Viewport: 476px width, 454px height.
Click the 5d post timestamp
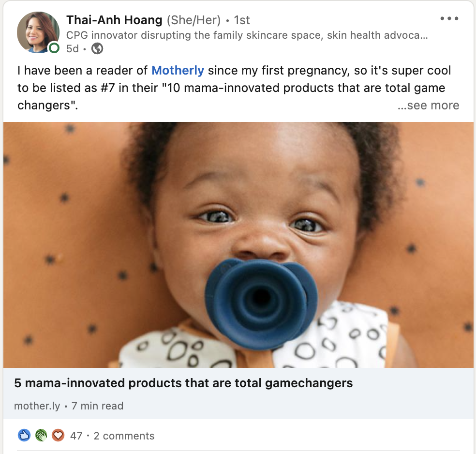72,48
